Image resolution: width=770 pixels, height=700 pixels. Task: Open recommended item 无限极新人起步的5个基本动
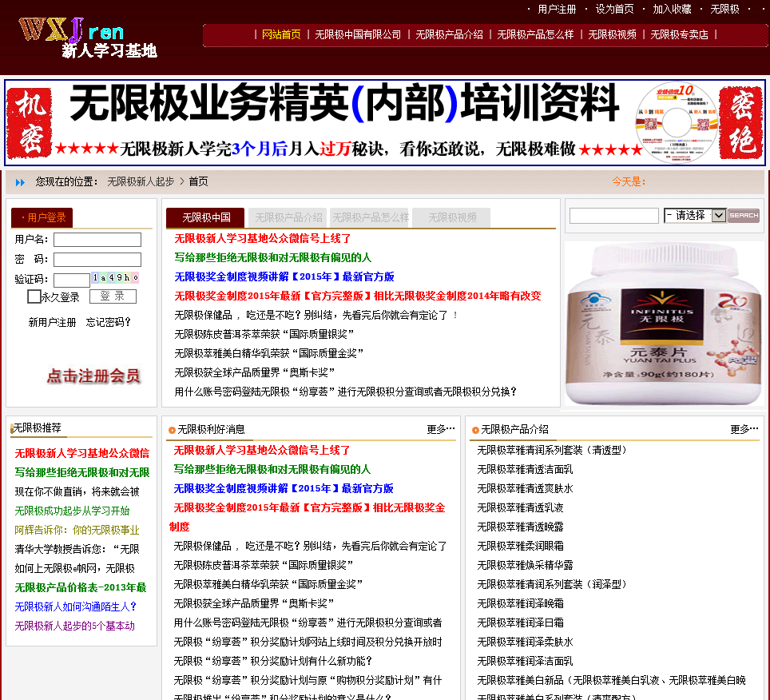pos(74,626)
